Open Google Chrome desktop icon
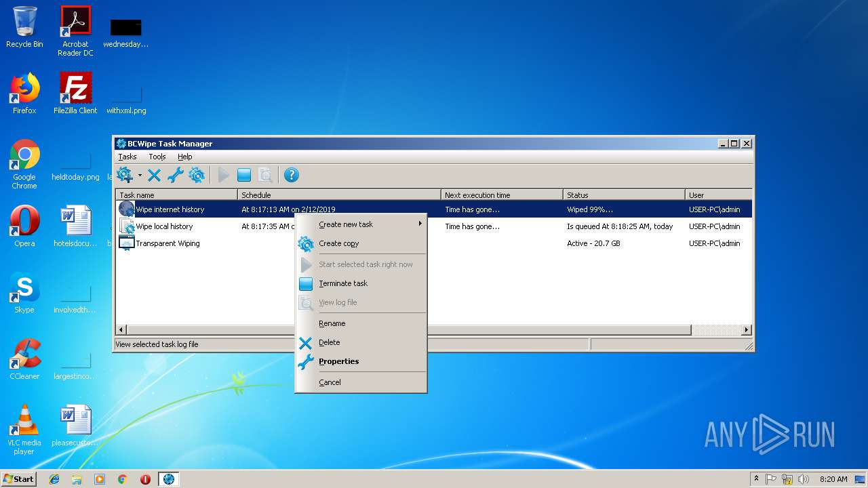 pos(24,164)
